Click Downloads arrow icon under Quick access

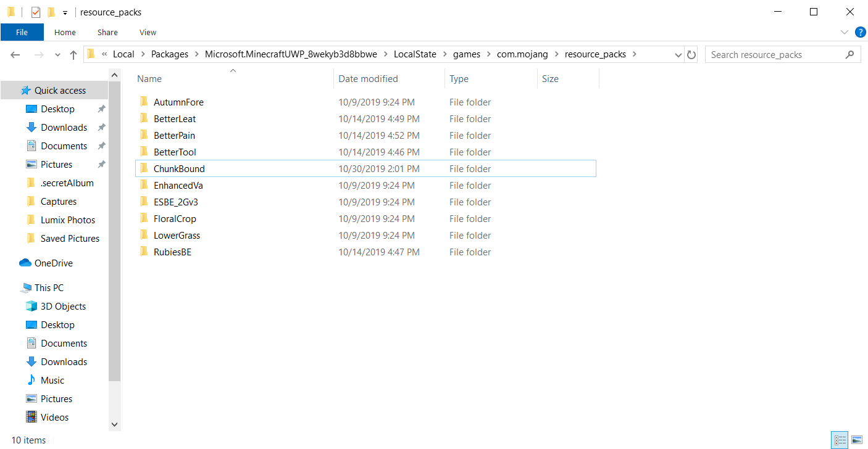[31, 127]
